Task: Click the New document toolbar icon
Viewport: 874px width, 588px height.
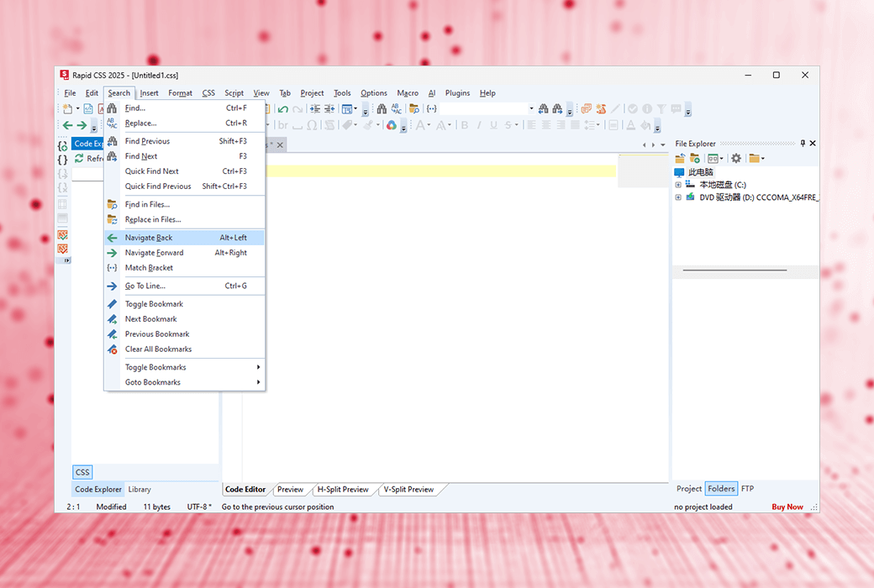Action: [x=67, y=108]
